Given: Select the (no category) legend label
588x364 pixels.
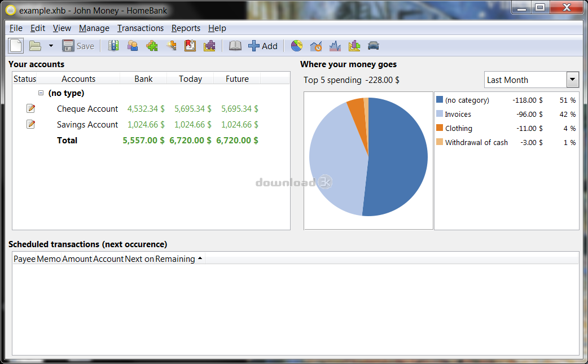Looking at the screenshot, I should (x=467, y=100).
